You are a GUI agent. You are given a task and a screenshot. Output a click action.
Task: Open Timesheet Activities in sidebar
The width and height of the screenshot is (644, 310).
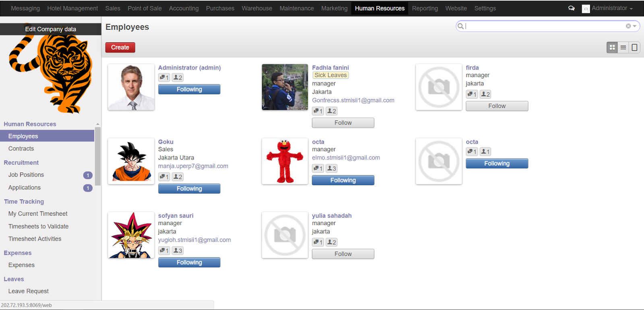click(x=35, y=239)
